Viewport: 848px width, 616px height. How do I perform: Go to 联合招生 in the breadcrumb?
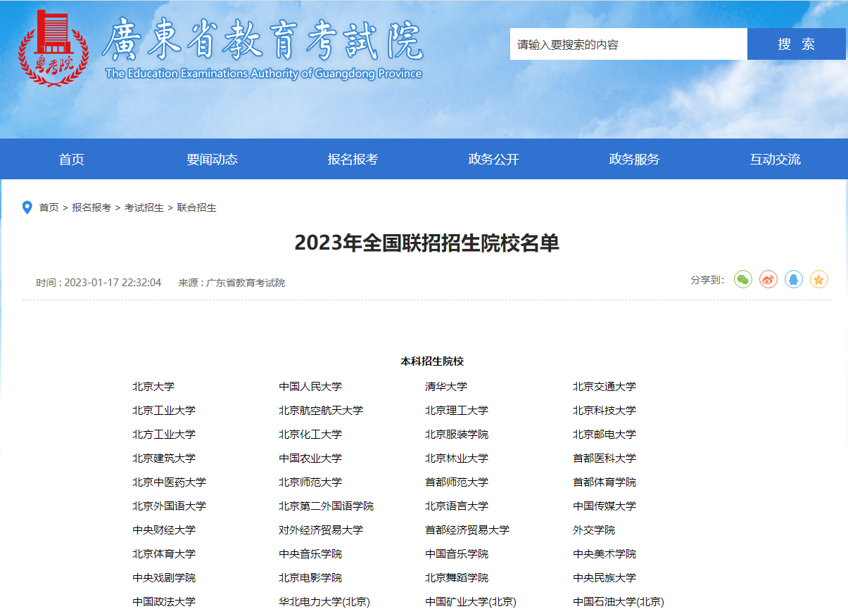(x=197, y=208)
